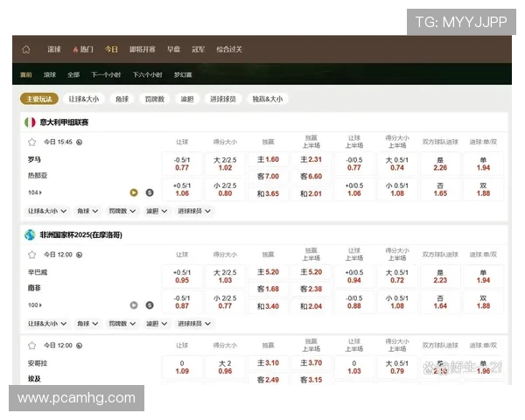Screen dimensions: 525x420
Task: Select the 今日 top tab
Action: click(x=111, y=50)
